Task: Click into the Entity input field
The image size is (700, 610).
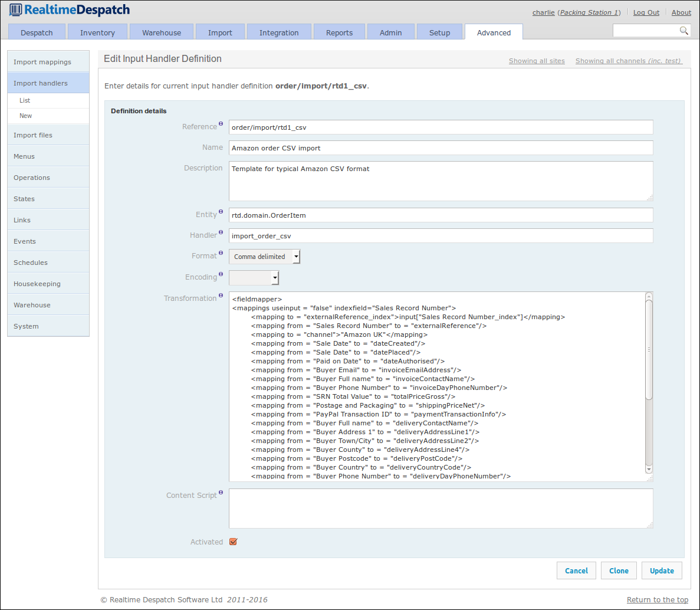Action: [x=441, y=215]
